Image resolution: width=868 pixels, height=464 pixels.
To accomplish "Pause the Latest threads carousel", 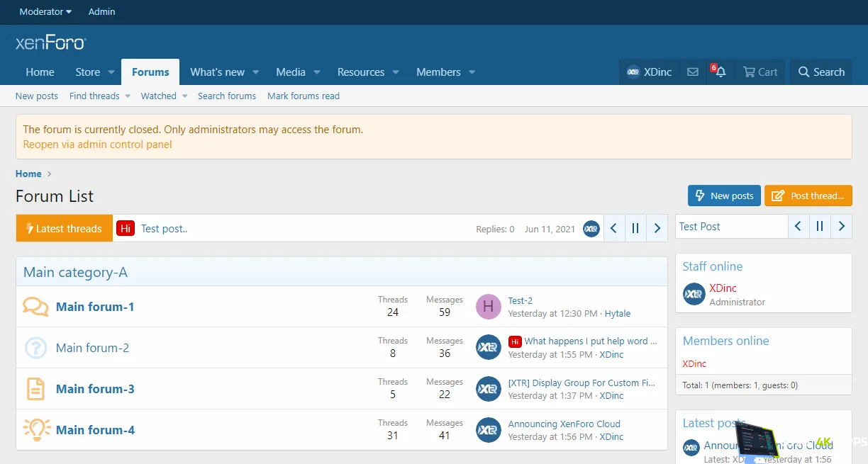I will click(x=635, y=228).
